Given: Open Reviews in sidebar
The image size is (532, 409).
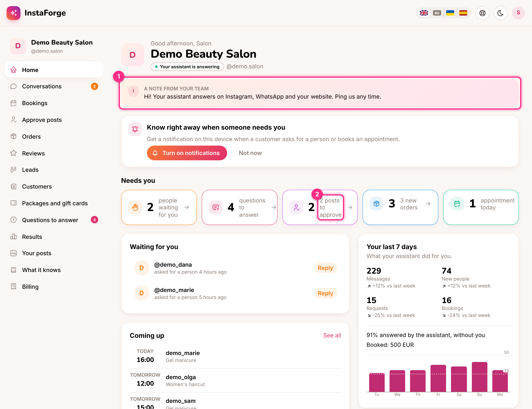Looking at the screenshot, I should point(54,153).
